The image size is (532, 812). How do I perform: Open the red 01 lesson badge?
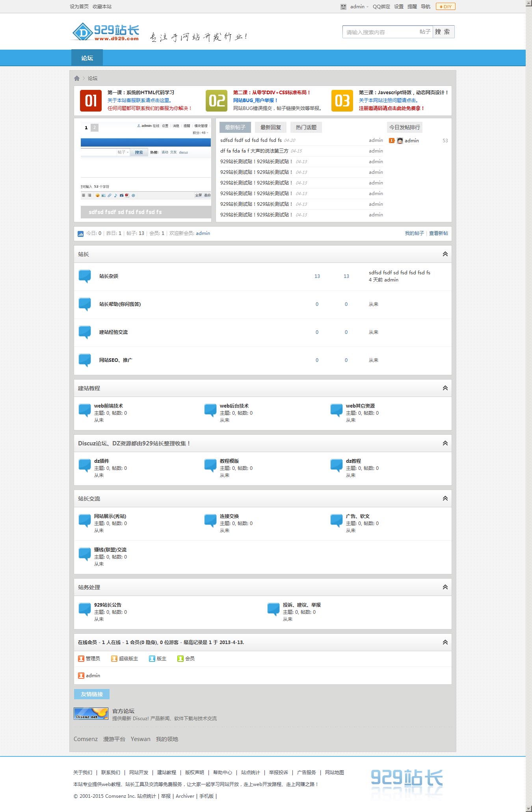(91, 101)
